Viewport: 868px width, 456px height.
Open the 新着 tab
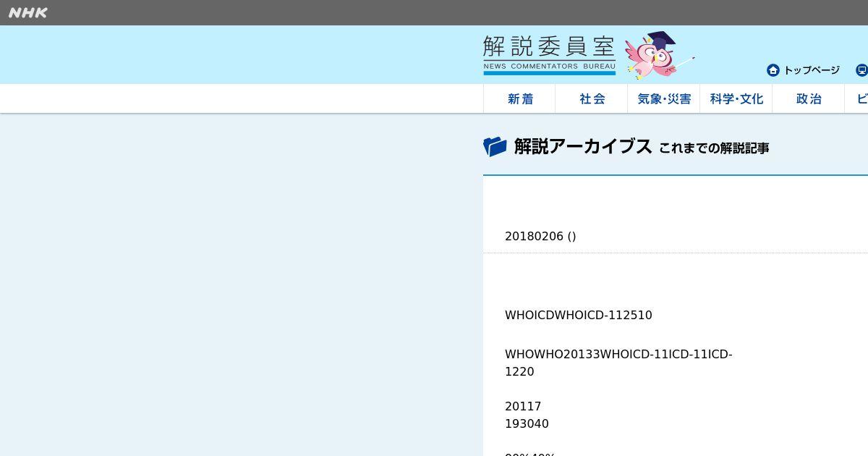point(519,98)
